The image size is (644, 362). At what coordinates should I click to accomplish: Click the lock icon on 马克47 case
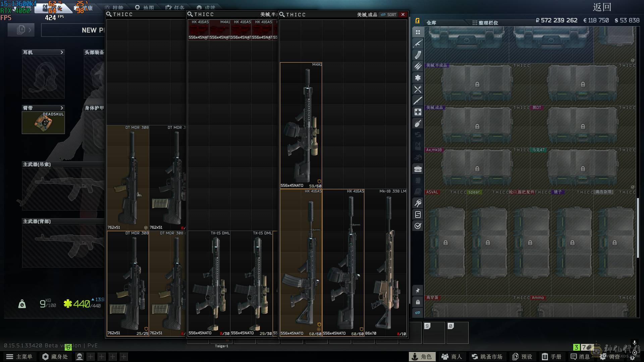coord(583,169)
